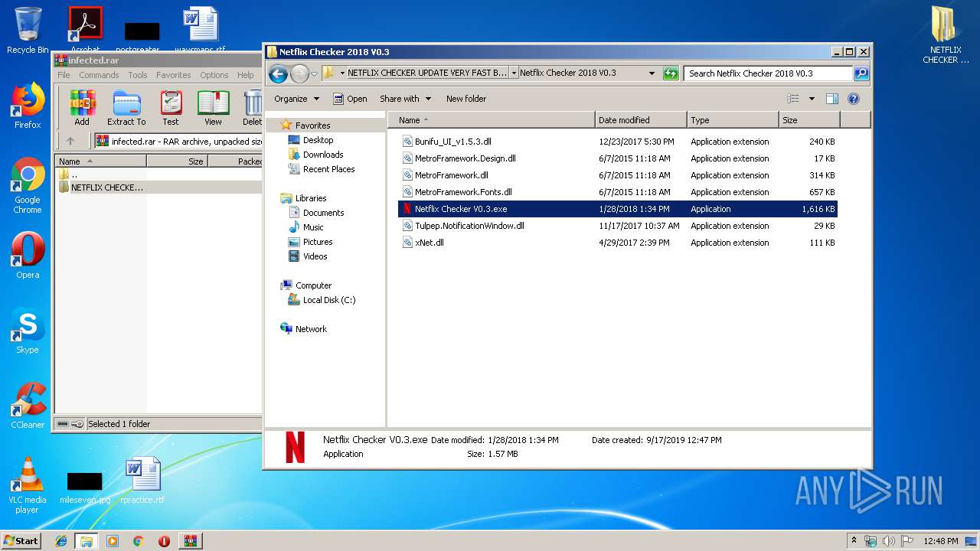980x551 pixels.
Task: Open WinRAR Options menu
Action: [214, 75]
